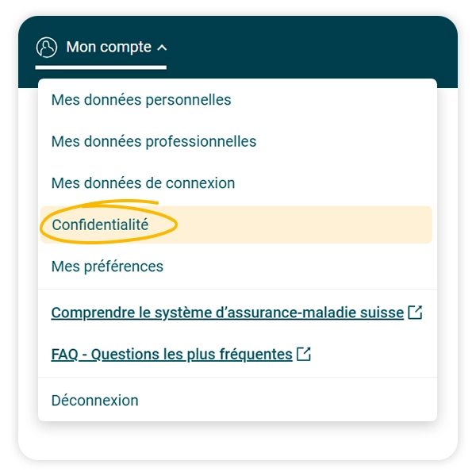Go to Mes données de connexion
476x476 pixels.
tap(143, 183)
